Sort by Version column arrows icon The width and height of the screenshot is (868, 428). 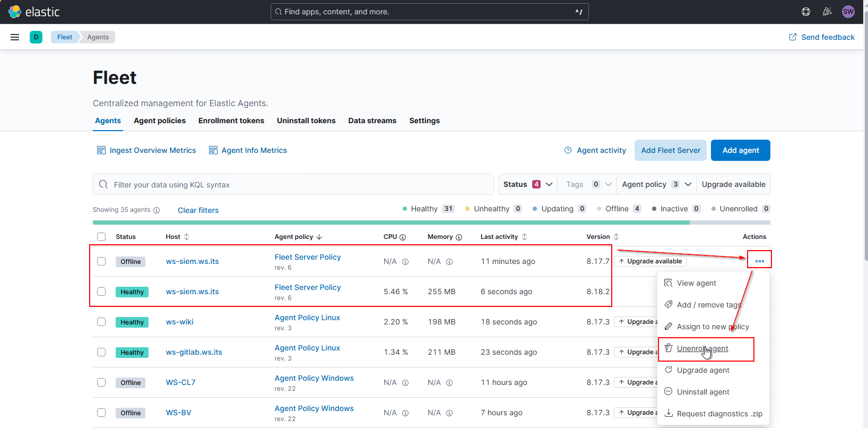pos(616,237)
